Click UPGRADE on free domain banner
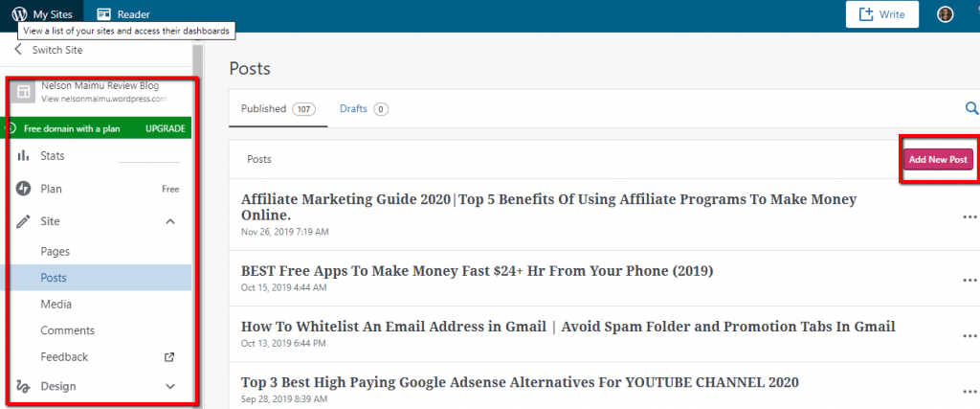980x409 pixels. [165, 128]
